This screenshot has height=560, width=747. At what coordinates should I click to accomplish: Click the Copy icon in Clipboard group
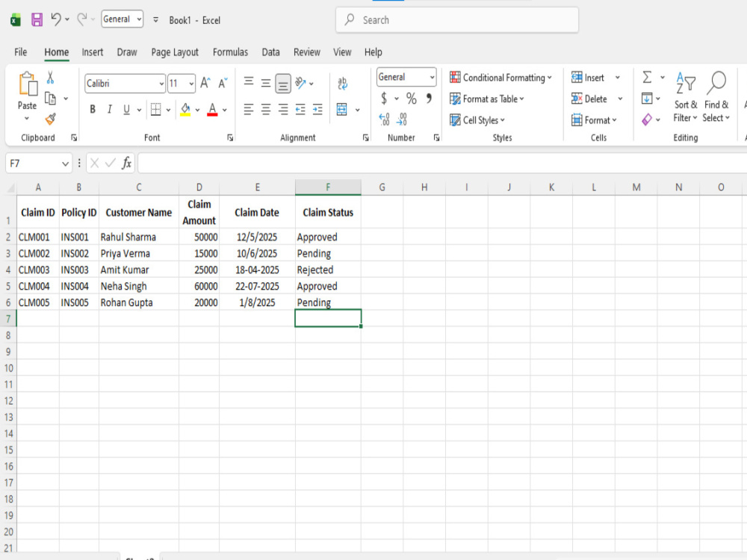tap(50, 99)
